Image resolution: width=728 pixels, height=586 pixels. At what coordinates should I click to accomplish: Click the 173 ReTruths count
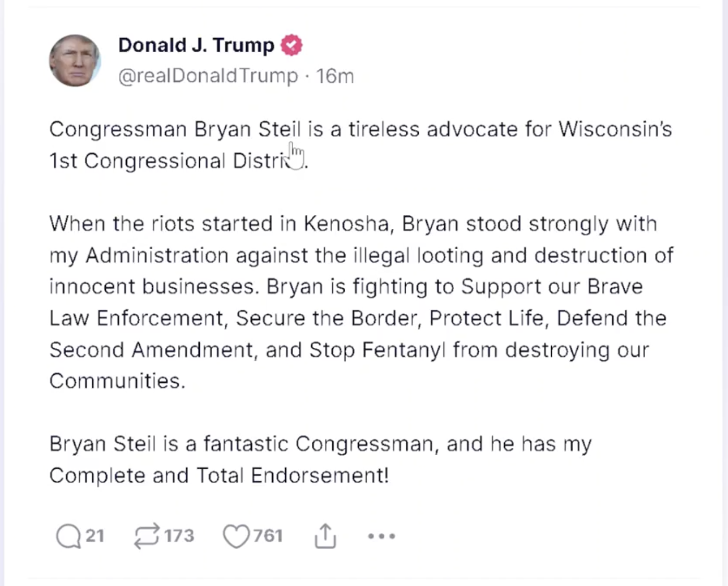click(179, 536)
